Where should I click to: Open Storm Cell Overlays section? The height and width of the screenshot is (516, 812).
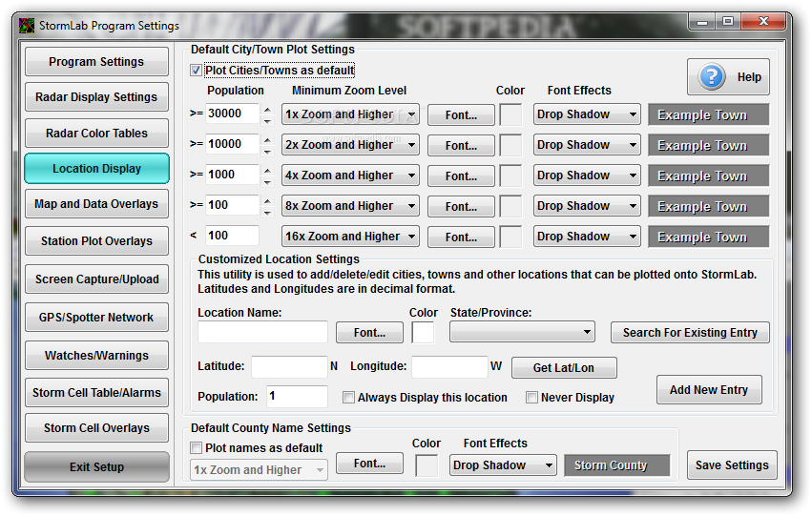point(96,428)
